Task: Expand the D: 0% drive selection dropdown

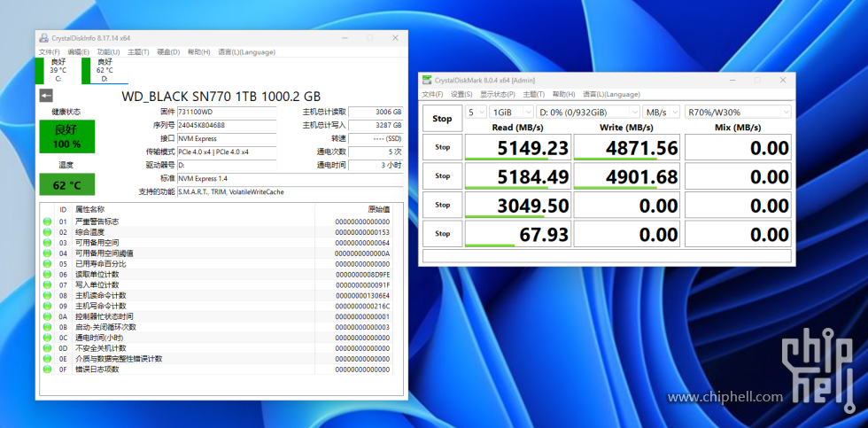Action: click(x=588, y=112)
